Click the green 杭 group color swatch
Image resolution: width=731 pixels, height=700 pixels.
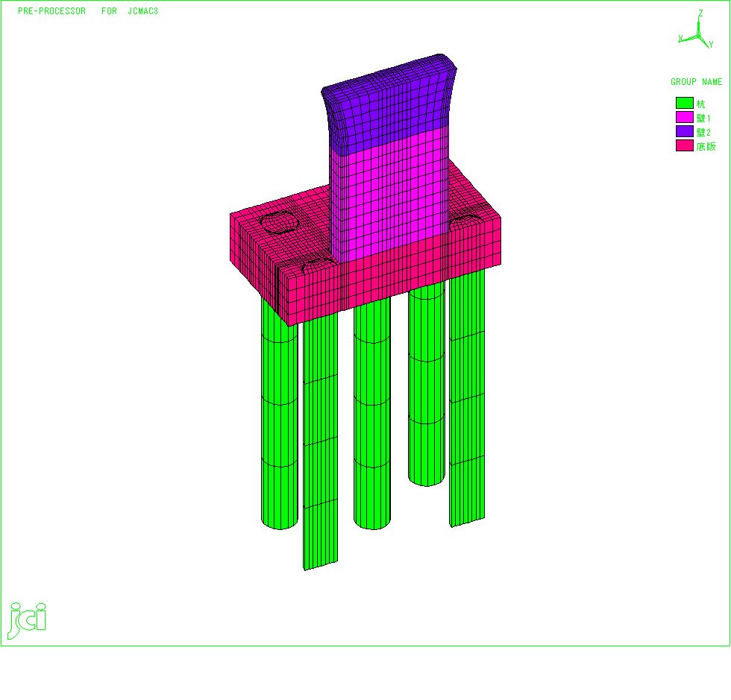pos(685,103)
